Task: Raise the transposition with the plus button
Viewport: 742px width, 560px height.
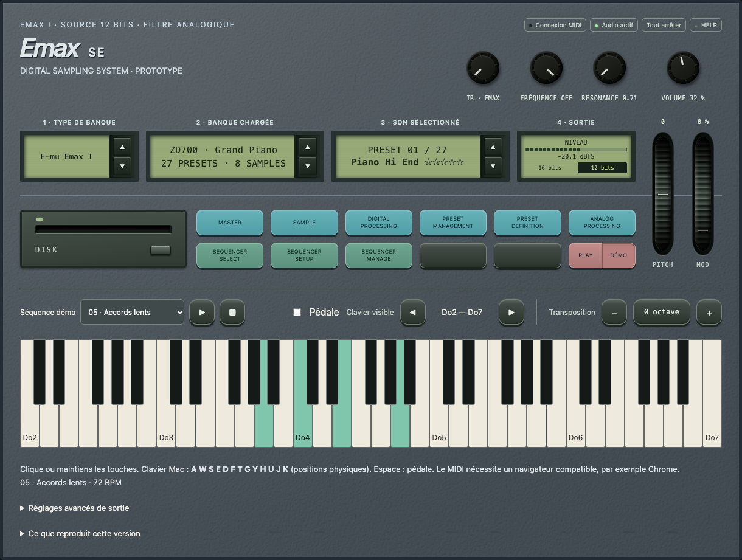Action: tap(709, 313)
